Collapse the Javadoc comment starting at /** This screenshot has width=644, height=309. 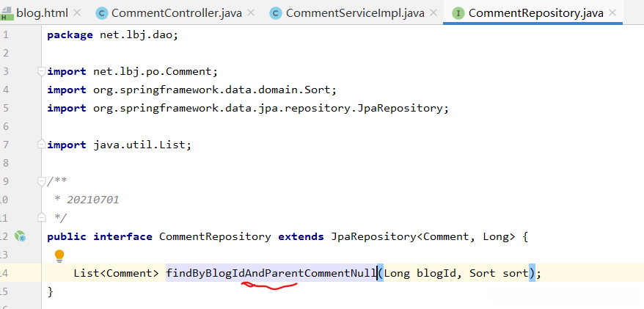pyautogui.click(x=41, y=181)
